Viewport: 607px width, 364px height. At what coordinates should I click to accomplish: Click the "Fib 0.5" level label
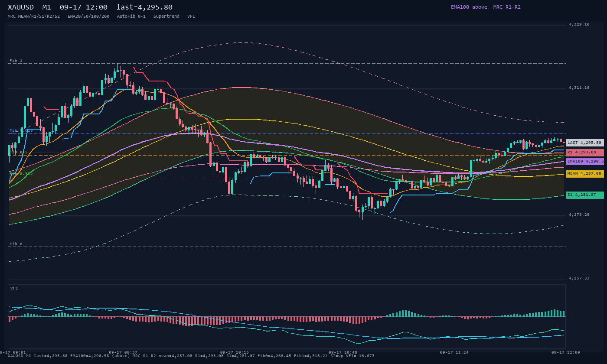click(19, 152)
